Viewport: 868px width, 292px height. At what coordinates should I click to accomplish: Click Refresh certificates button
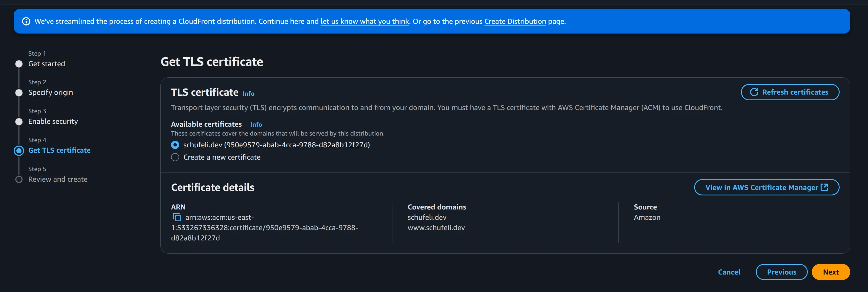pyautogui.click(x=790, y=92)
